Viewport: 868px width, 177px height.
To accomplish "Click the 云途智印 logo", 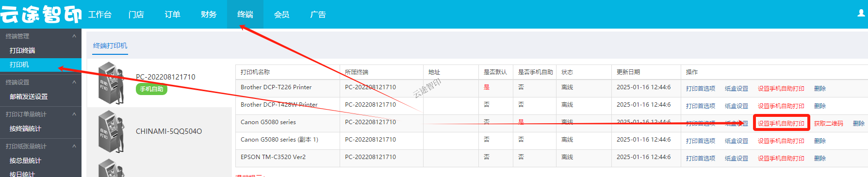I will click(x=41, y=14).
